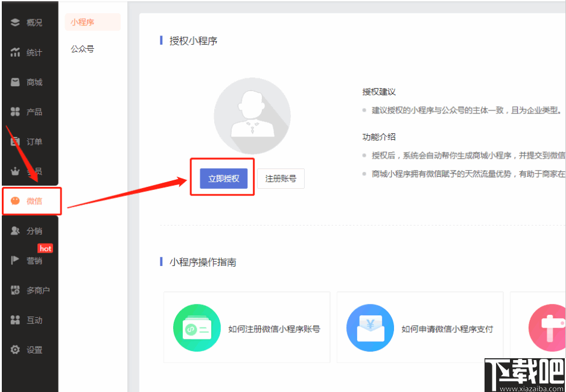Click the 多商户 icon in sidebar
Screen dimensions: 566x392
tap(15, 290)
